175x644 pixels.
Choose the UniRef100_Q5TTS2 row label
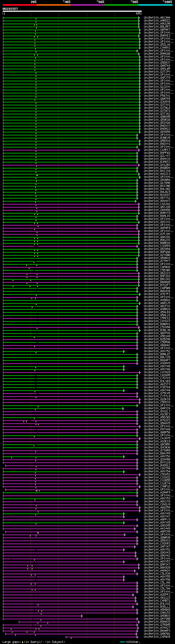pyautogui.click(x=157, y=198)
